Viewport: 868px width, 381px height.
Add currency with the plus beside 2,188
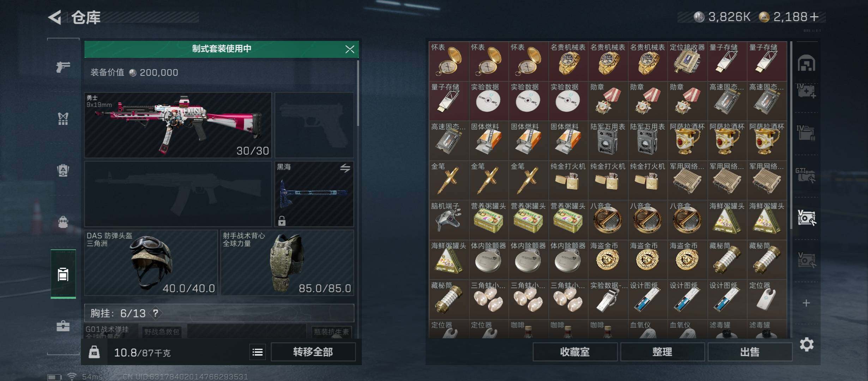click(814, 17)
